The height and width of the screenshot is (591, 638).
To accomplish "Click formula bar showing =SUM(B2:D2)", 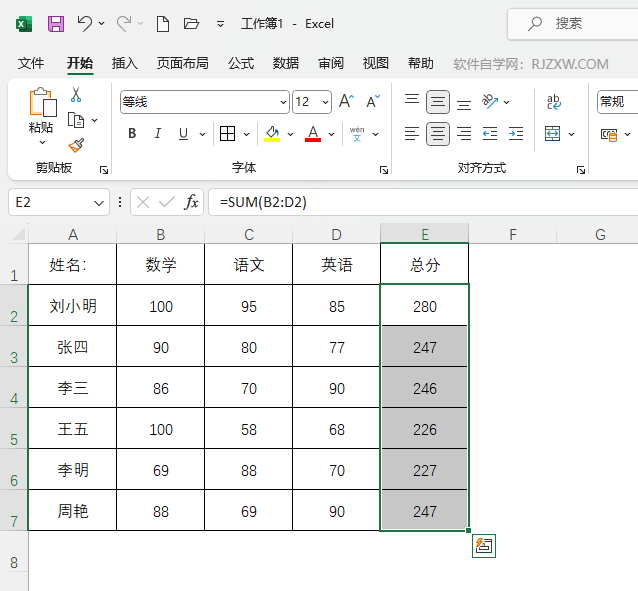I will click(423, 202).
